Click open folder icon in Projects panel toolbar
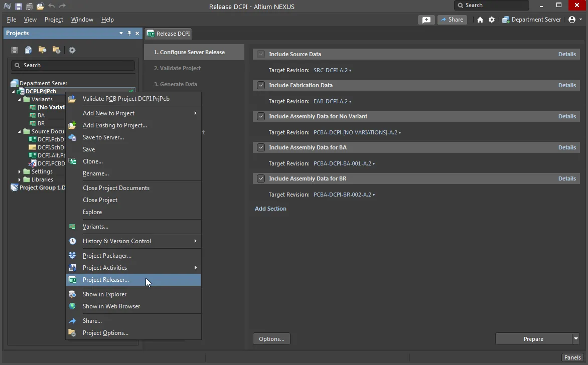 pyautogui.click(x=42, y=50)
